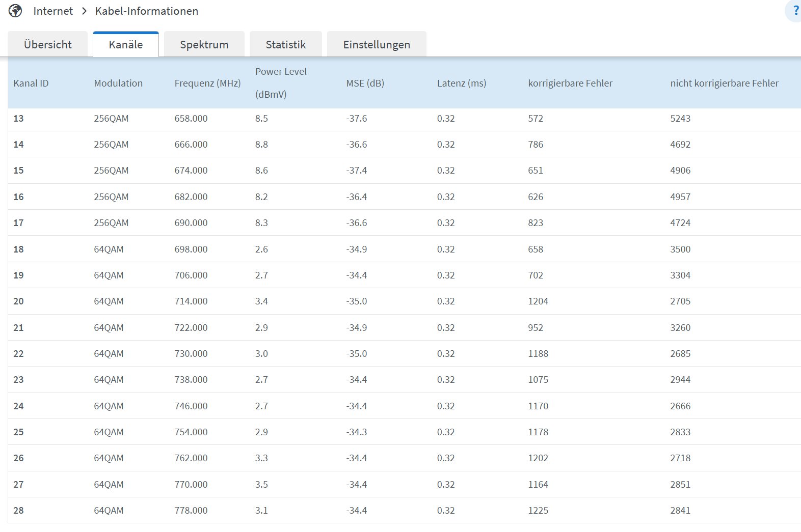The width and height of the screenshot is (801, 532).
Task: Select channel ID 22 cell
Action: 18,354
